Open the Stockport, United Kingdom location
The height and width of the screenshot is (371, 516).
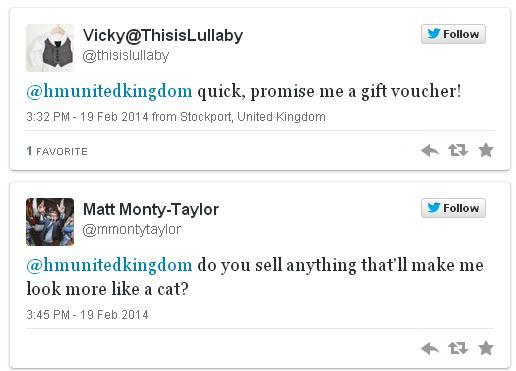(253, 117)
